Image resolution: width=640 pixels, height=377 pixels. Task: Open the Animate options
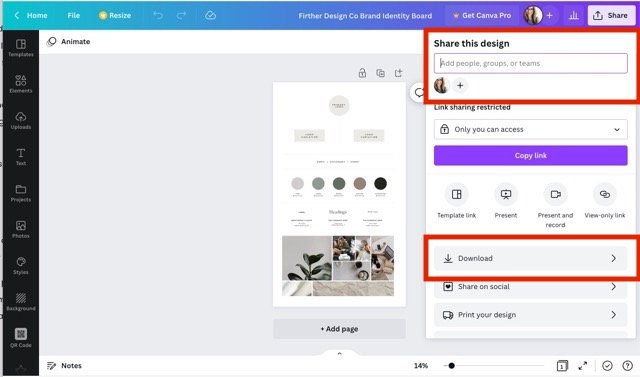click(x=69, y=42)
